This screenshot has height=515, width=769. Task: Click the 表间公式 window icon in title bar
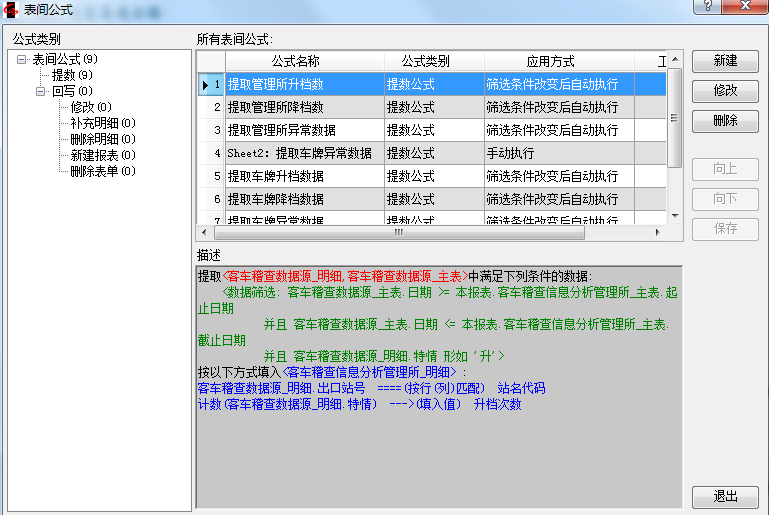coord(11,8)
